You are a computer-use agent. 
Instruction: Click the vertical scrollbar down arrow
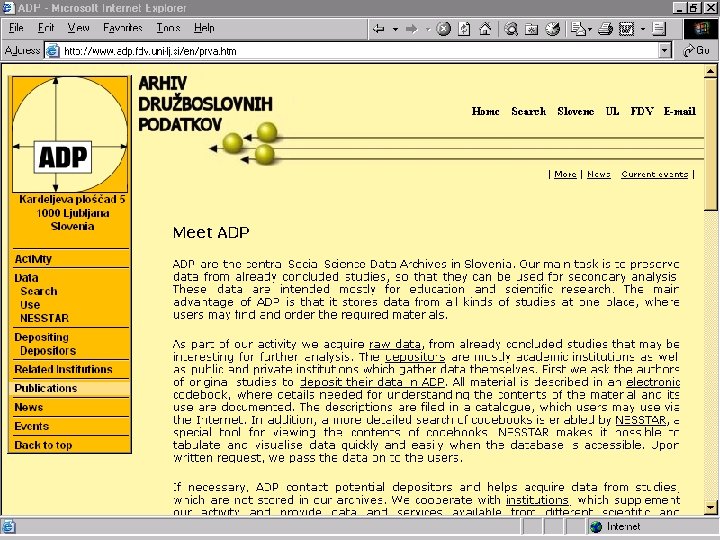coord(710,507)
